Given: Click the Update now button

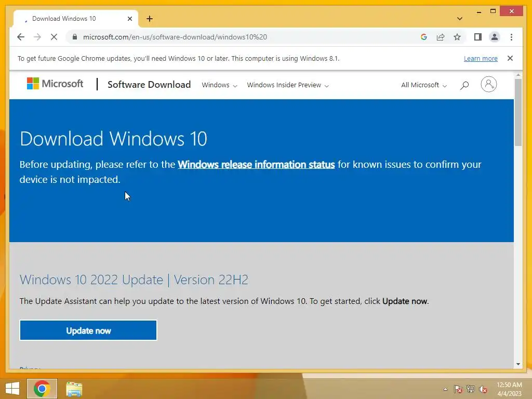Looking at the screenshot, I should [88, 330].
